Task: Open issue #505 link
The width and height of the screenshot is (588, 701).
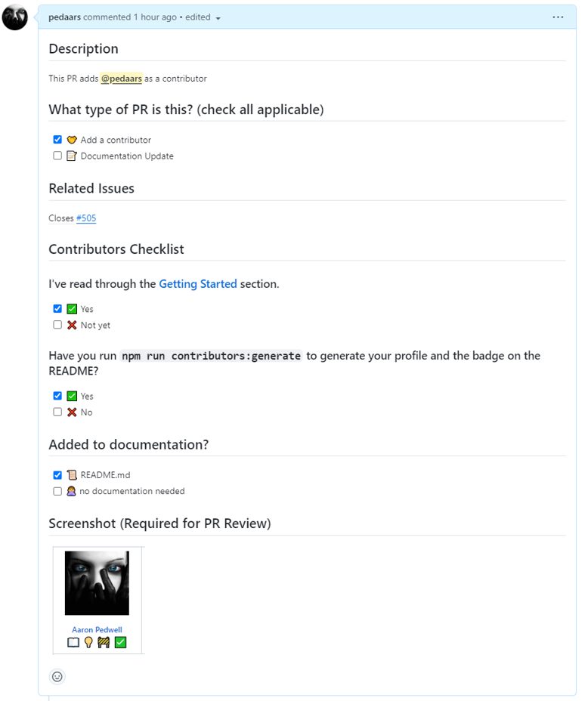Action: (85, 218)
